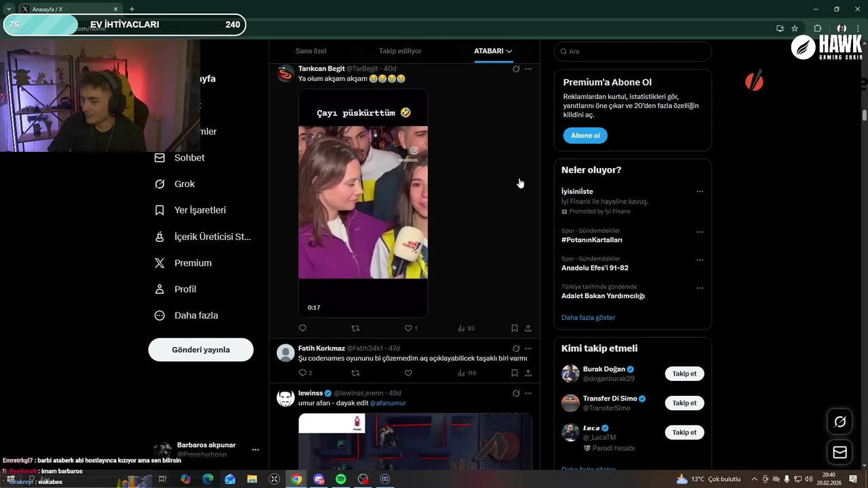Follow Burak Doğan
Image resolution: width=868 pixels, height=488 pixels.
tap(684, 374)
